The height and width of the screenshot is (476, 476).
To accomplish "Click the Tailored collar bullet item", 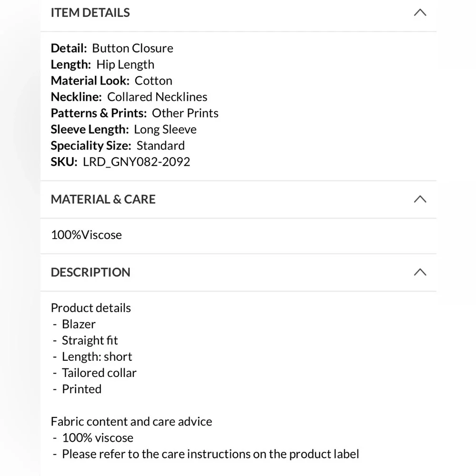I will (x=99, y=373).
